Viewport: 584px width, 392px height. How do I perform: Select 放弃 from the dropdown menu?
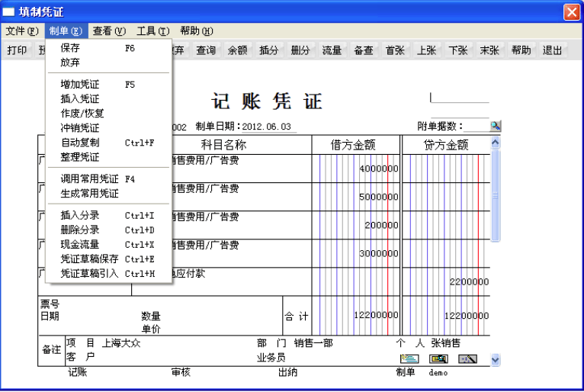click(x=108, y=63)
